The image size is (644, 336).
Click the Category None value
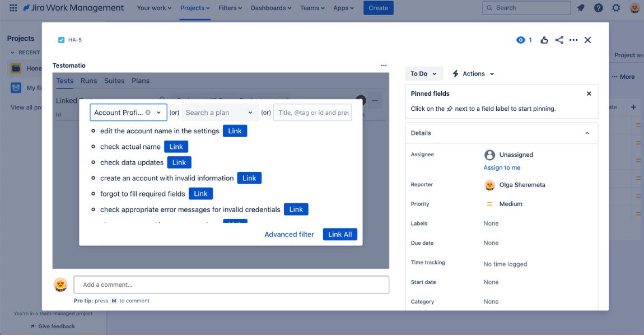coord(491,301)
